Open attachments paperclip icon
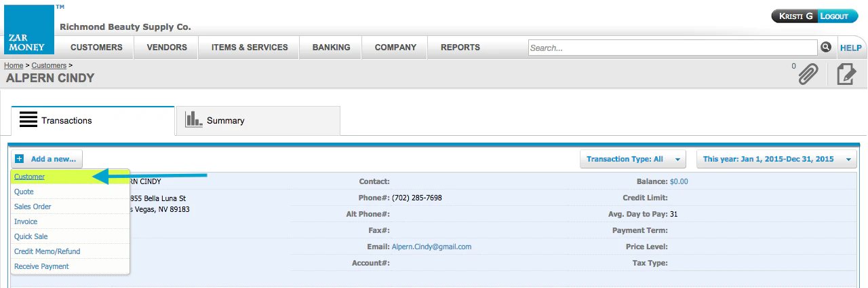The height and width of the screenshot is (288, 868). click(x=808, y=73)
